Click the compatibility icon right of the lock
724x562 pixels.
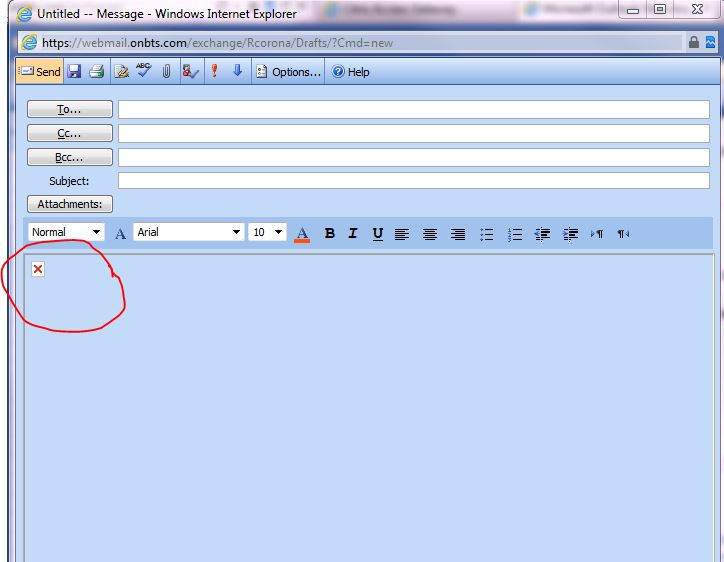(x=710, y=42)
